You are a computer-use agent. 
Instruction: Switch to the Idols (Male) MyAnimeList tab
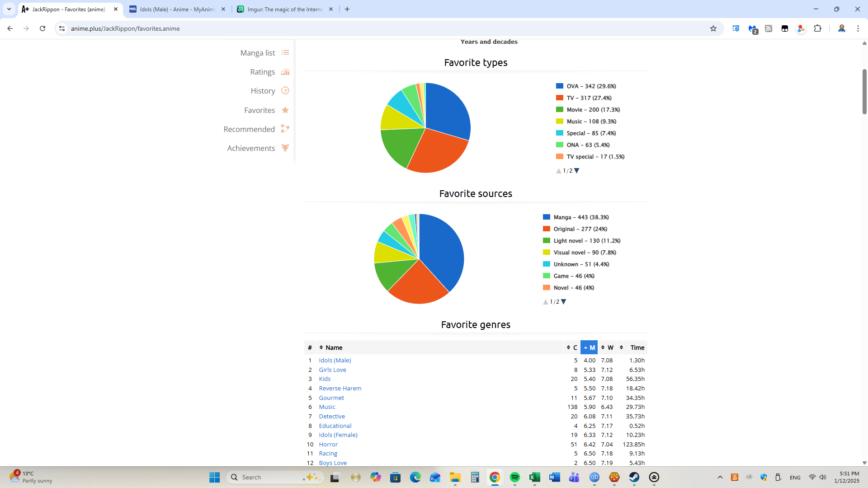(x=177, y=9)
